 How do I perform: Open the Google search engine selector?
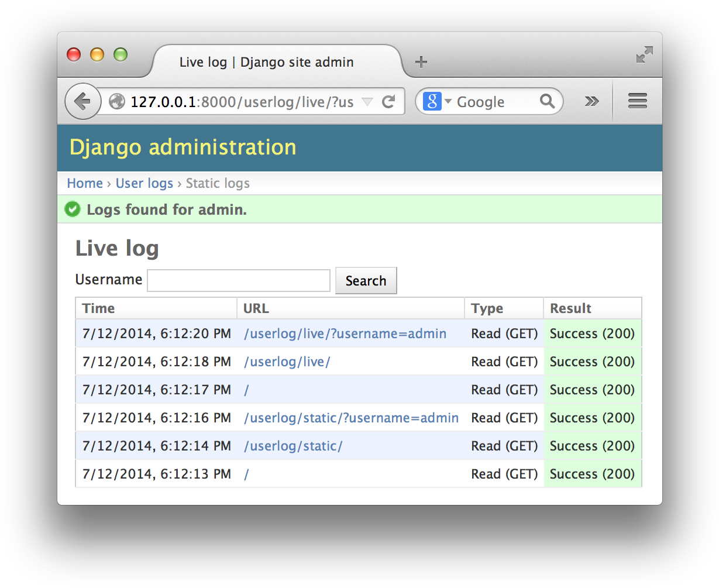[x=437, y=101]
